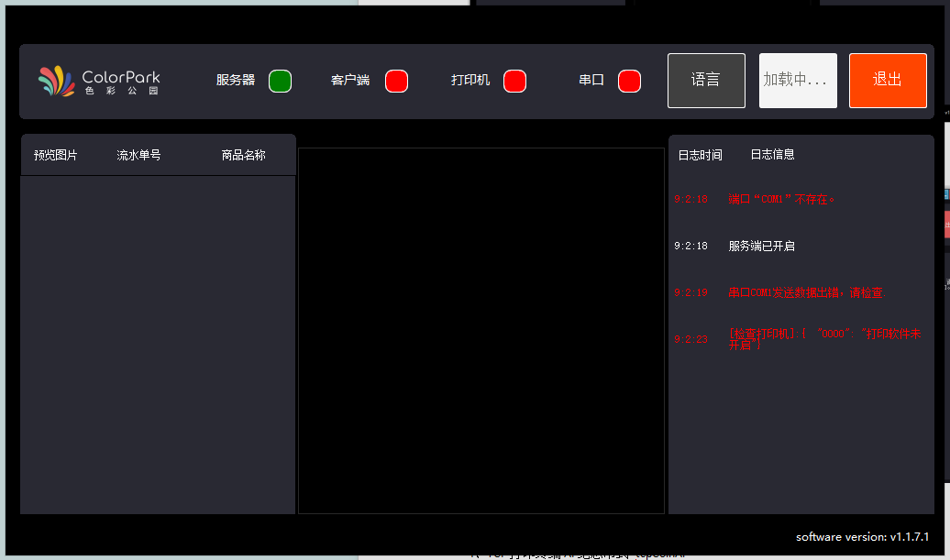950x560 pixels.
Task: Click the 日志时间 log column header
Action: [700, 155]
